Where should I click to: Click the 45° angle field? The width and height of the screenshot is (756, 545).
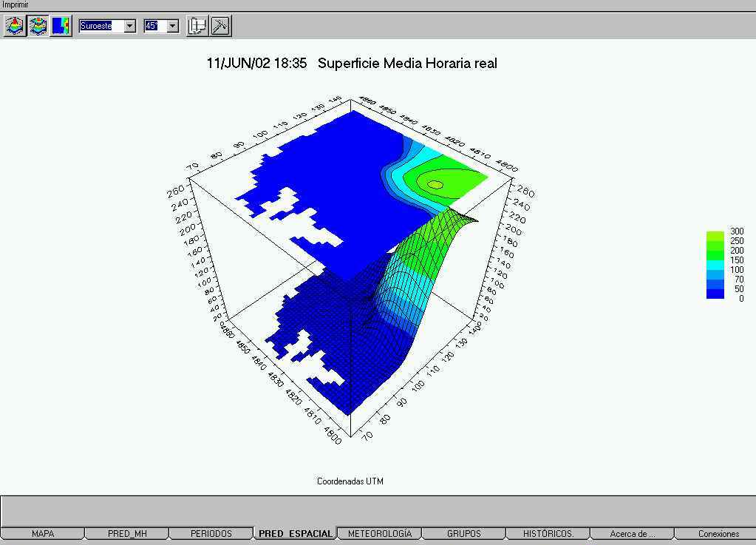pyautogui.click(x=156, y=26)
